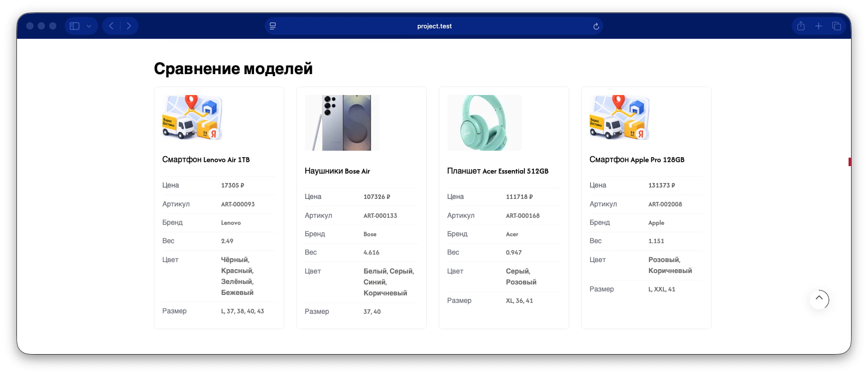Image resolution: width=868 pixels, height=375 pixels.
Task: Click the Розовый, color in Apple card
Action: (664, 260)
